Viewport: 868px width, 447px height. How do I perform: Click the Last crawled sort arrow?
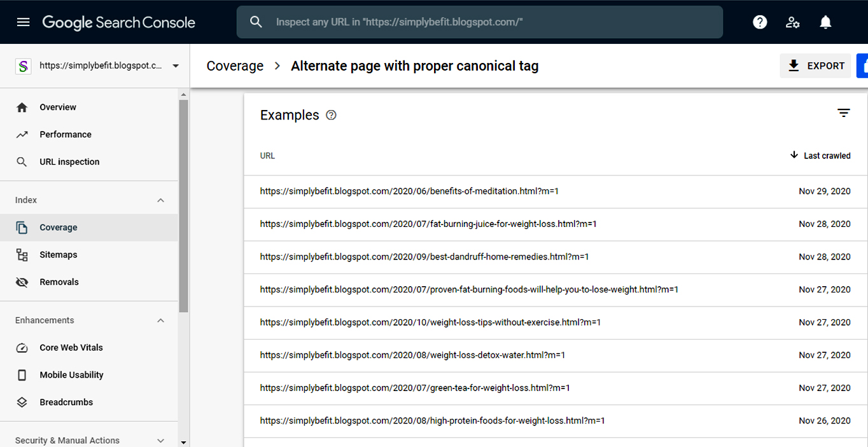pyautogui.click(x=794, y=155)
